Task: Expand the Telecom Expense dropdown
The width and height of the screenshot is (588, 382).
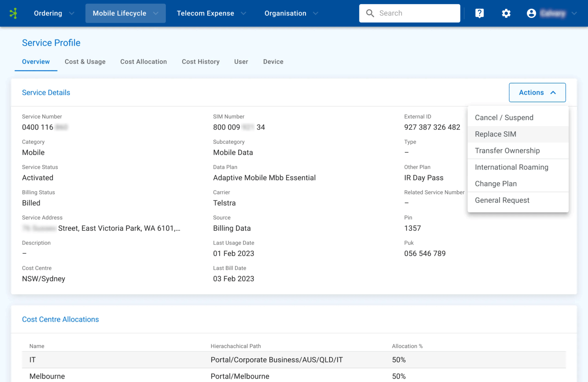Action: coord(211,13)
